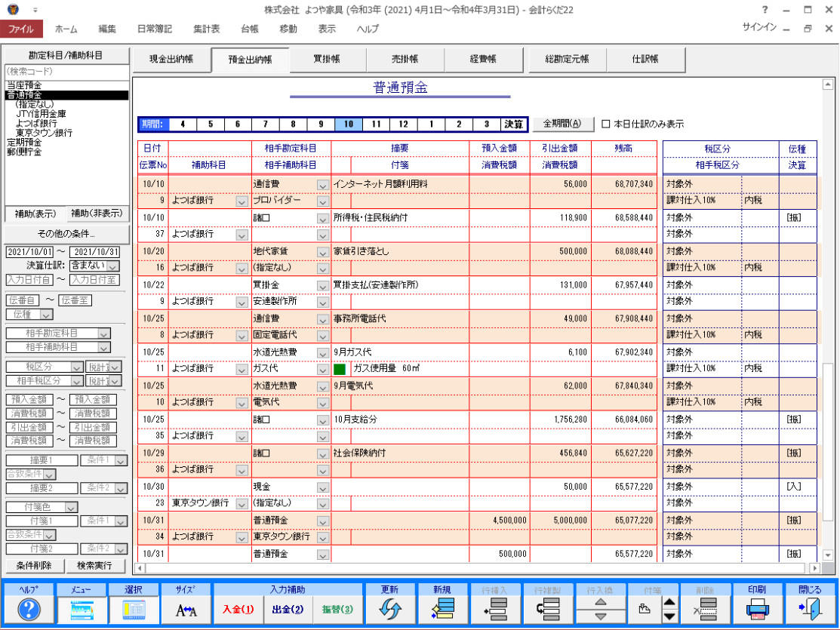Viewport: 840px width, 630px height.
Task: Enable the 本日仕訳のみ表示 checkbox
Action: [605, 124]
